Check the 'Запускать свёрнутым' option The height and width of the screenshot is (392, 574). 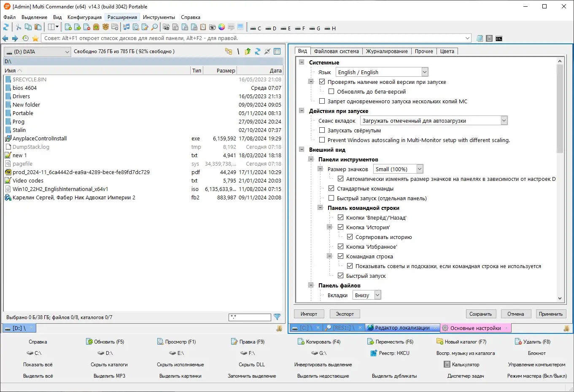(x=322, y=130)
